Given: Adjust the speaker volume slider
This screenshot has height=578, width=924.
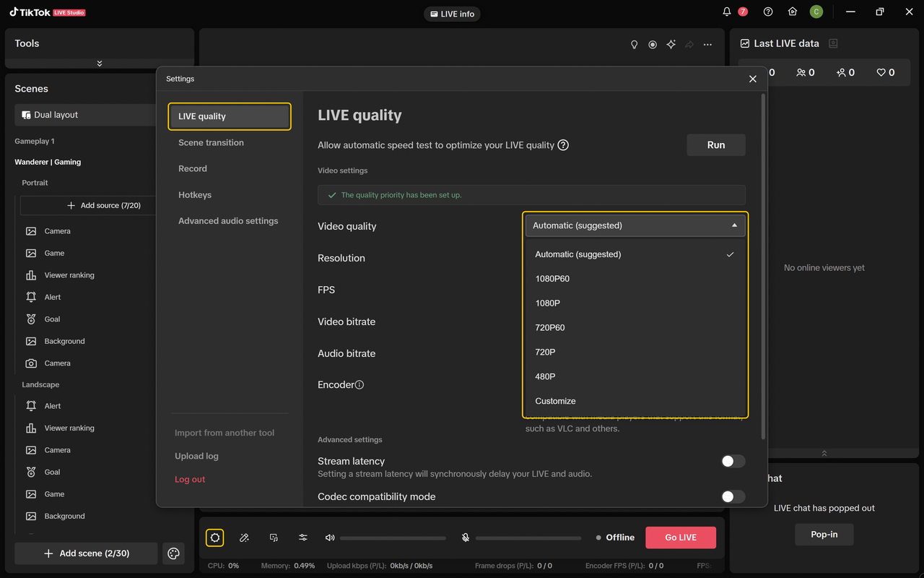Looking at the screenshot, I should [x=393, y=538].
